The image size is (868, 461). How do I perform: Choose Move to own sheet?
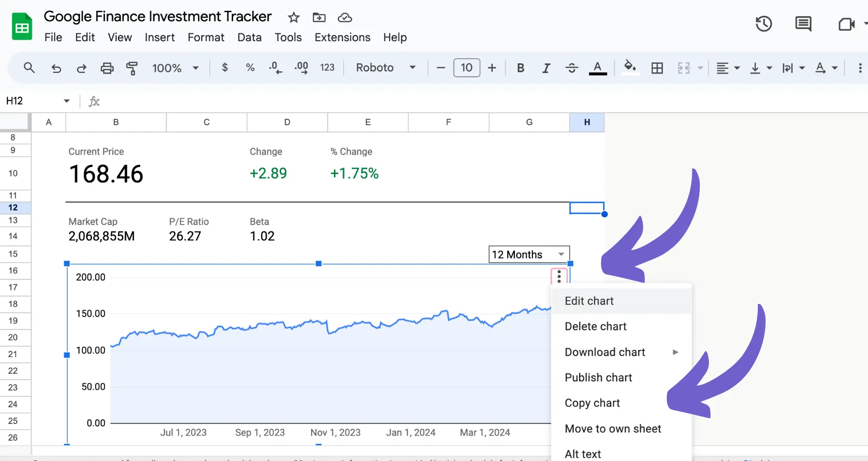point(622,428)
